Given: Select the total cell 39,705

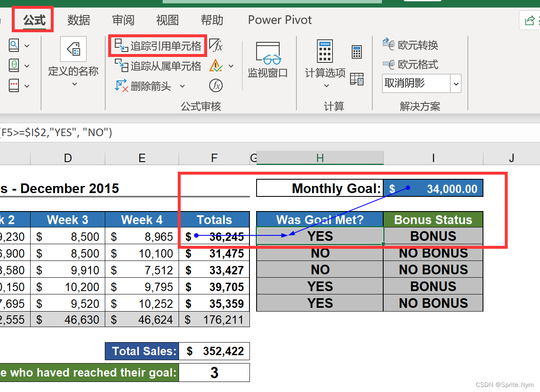Looking at the screenshot, I should click(214, 287).
